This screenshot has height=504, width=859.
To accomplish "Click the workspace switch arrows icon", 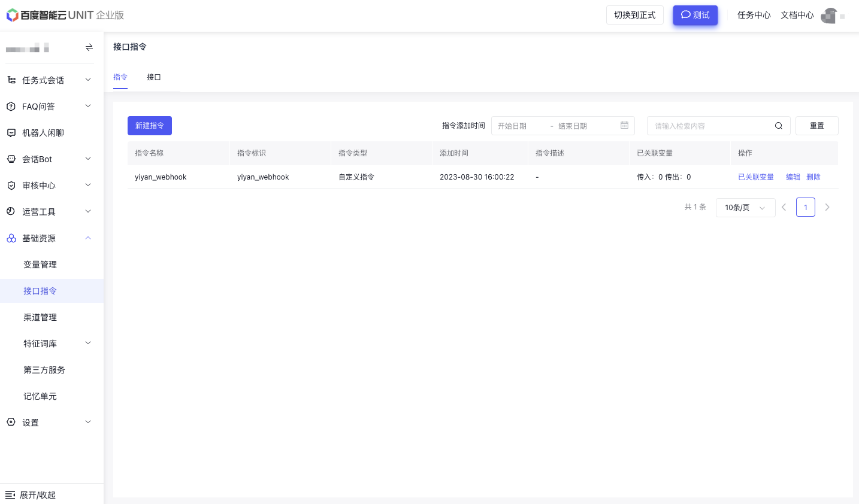I will point(89,47).
